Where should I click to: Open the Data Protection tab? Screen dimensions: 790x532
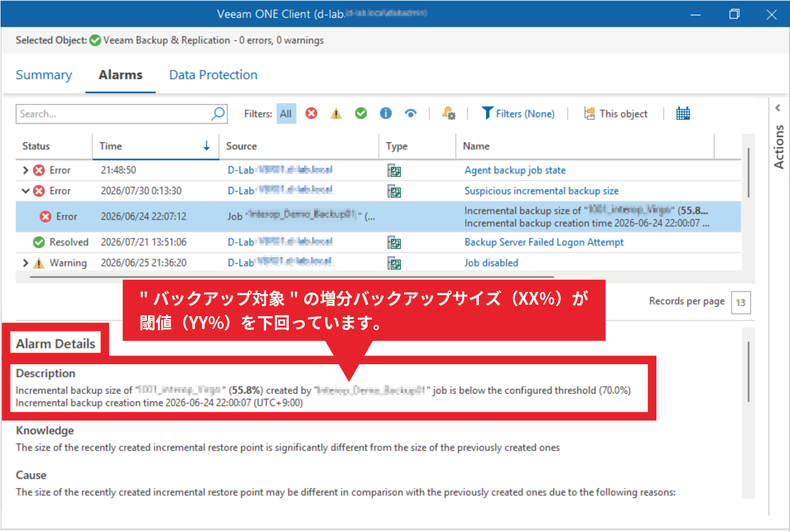[x=213, y=75]
